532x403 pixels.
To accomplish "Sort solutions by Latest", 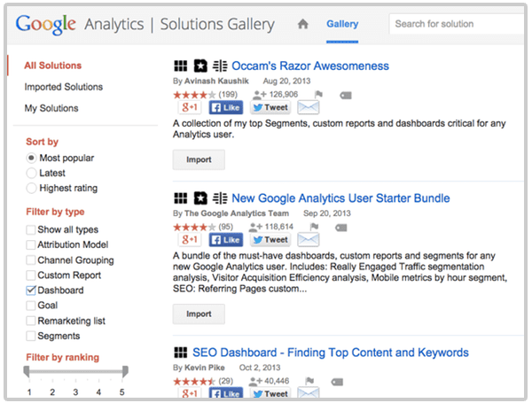I will click(x=31, y=173).
